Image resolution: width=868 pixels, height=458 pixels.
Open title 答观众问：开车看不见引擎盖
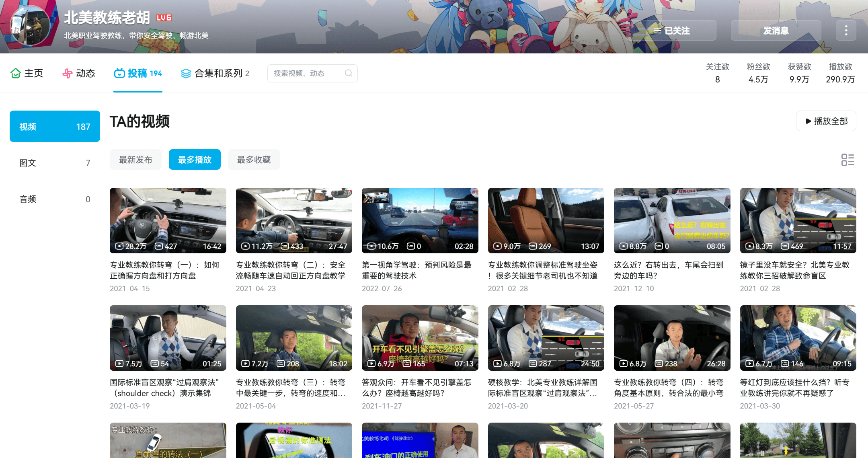click(x=417, y=388)
